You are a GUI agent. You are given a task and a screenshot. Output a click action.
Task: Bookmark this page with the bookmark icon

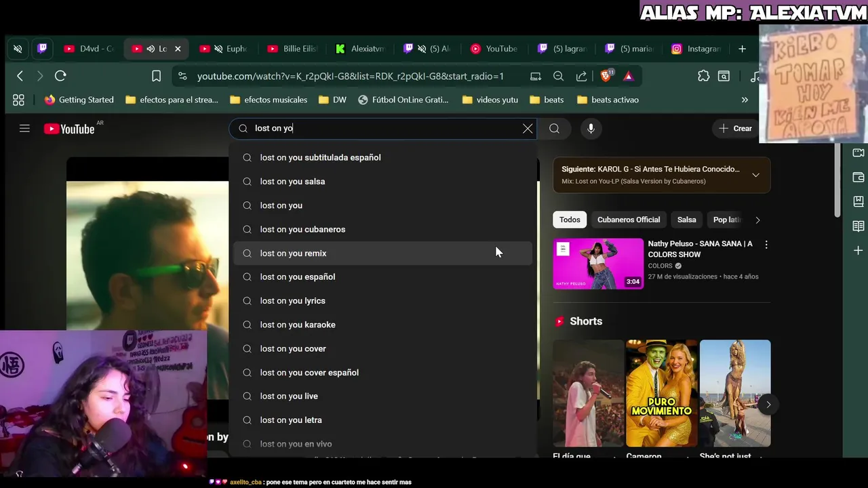[156, 76]
